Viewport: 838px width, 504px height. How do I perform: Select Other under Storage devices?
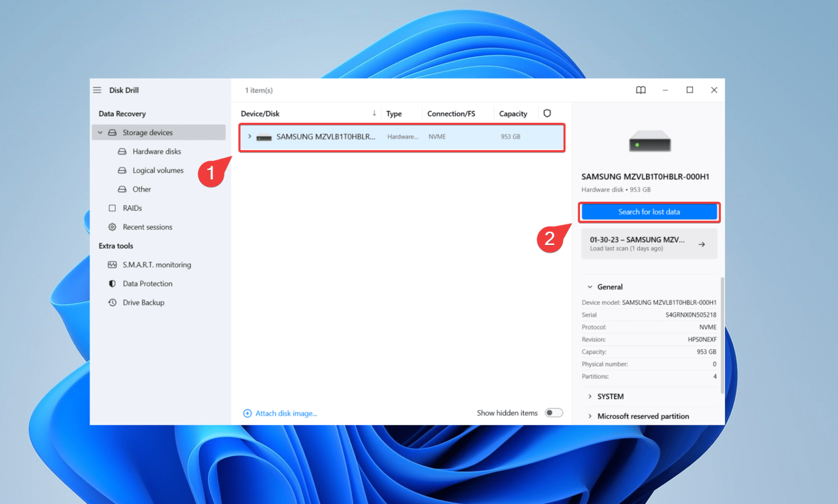[141, 189]
